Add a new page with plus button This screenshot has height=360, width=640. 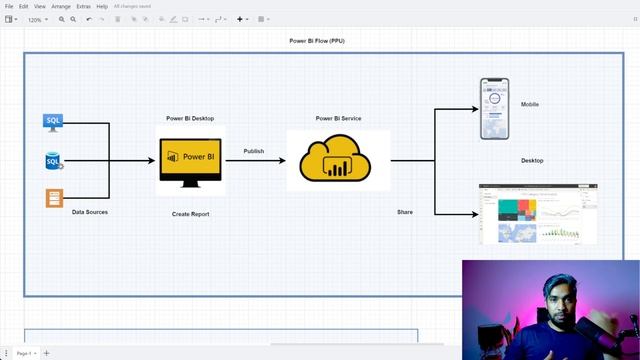click(47, 353)
